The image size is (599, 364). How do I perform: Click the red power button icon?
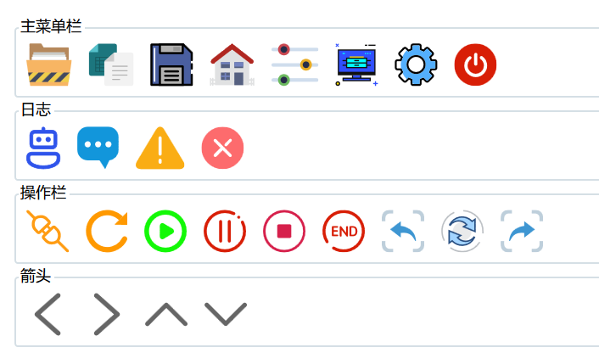(x=475, y=64)
